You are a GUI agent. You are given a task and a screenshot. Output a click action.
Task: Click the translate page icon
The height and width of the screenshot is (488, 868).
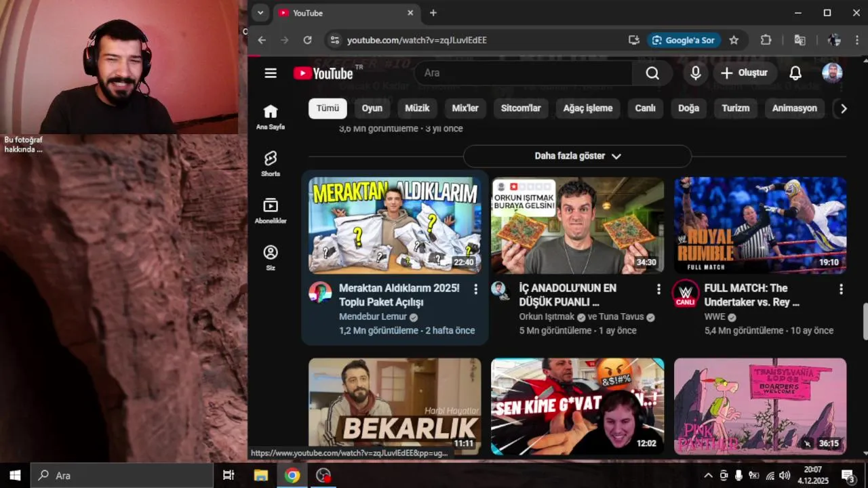pyautogui.click(x=800, y=40)
